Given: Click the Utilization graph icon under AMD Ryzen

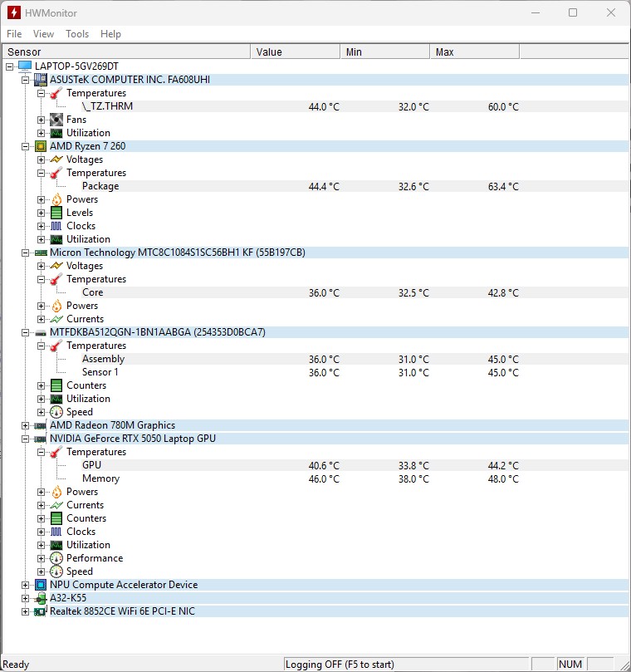Looking at the screenshot, I should (56, 239).
